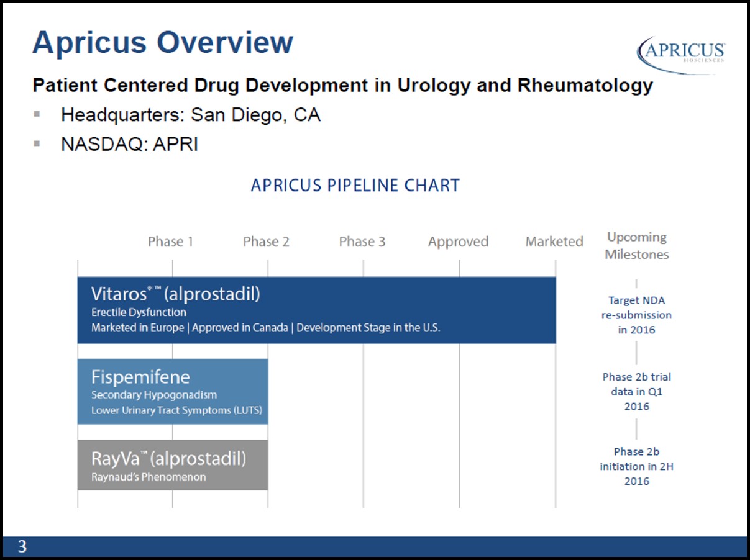750x560 pixels.
Task: Click the APRICUS PIPELINE CHART title
Action: click(355, 186)
